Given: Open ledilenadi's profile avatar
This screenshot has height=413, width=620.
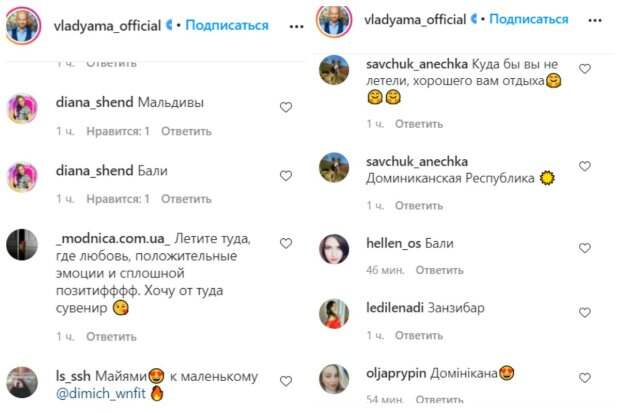Looking at the screenshot, I should coord(334,314).
